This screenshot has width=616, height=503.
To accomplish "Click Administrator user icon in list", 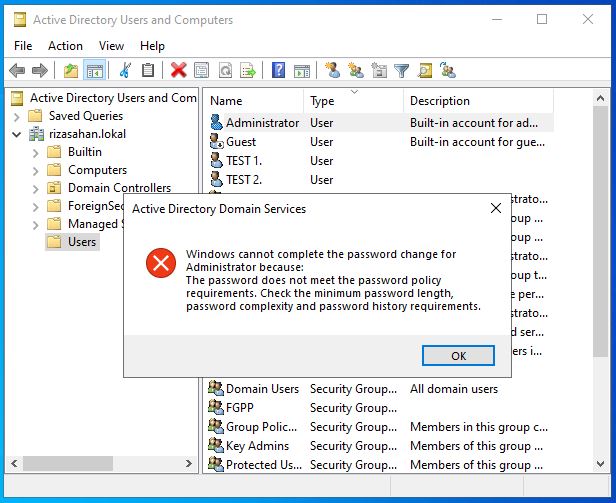I will 216,123.
